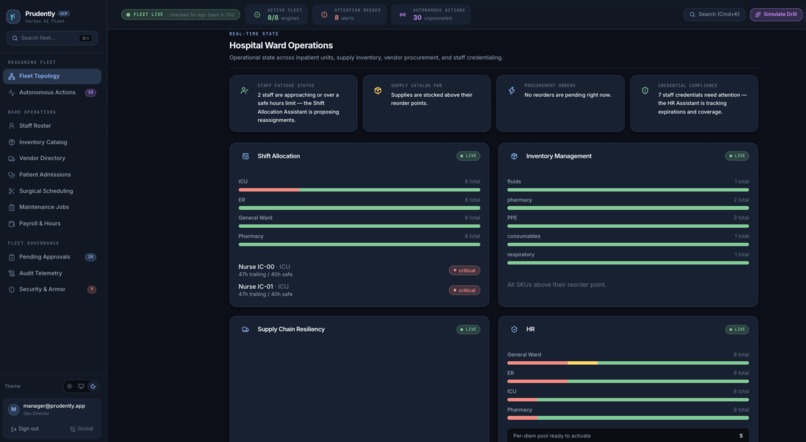Click the Supply Chain Resiliency truck icon
Image resolution: width=806 pixels, height=442 pixels.
coord(246,329)
